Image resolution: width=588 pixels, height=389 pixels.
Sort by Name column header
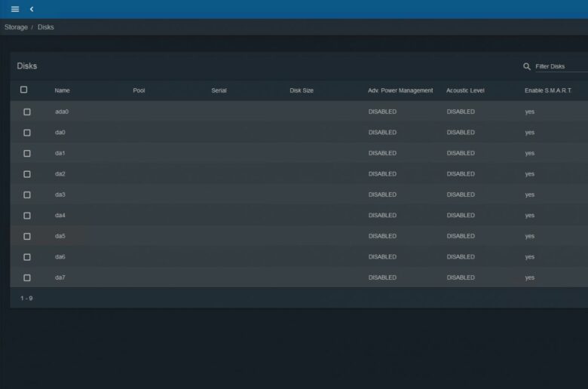pyautogui.click(x=63, y=90)
